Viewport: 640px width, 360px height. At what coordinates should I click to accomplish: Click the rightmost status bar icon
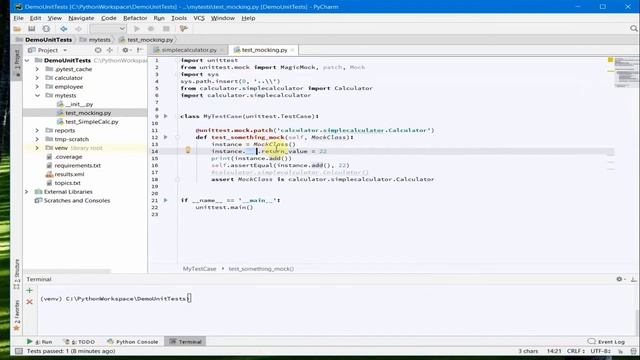click(x=633, y=351)
